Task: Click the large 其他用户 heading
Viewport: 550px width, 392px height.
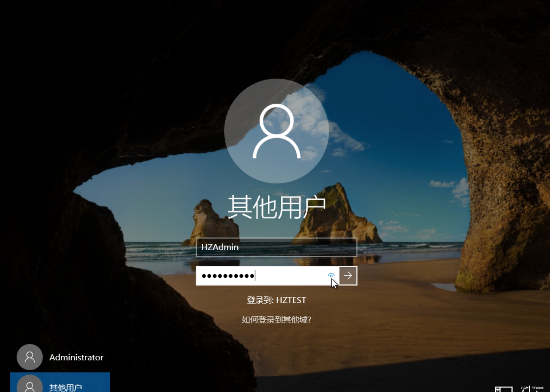Action: click(276, 207)
